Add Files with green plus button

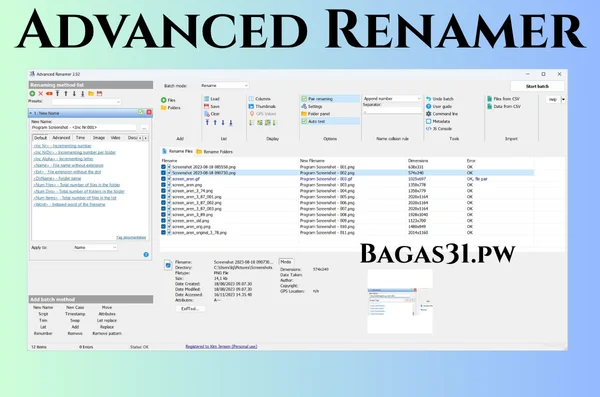(168, 100)
